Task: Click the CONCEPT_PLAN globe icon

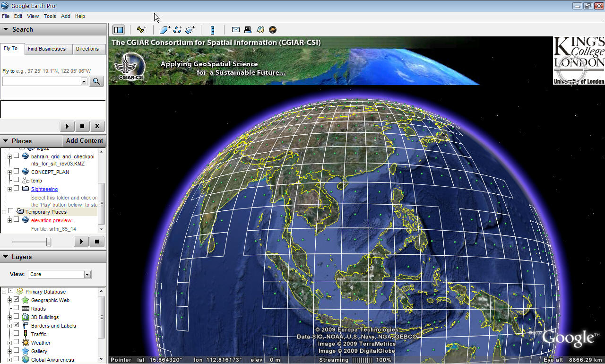Action: [x=26, y=172]
